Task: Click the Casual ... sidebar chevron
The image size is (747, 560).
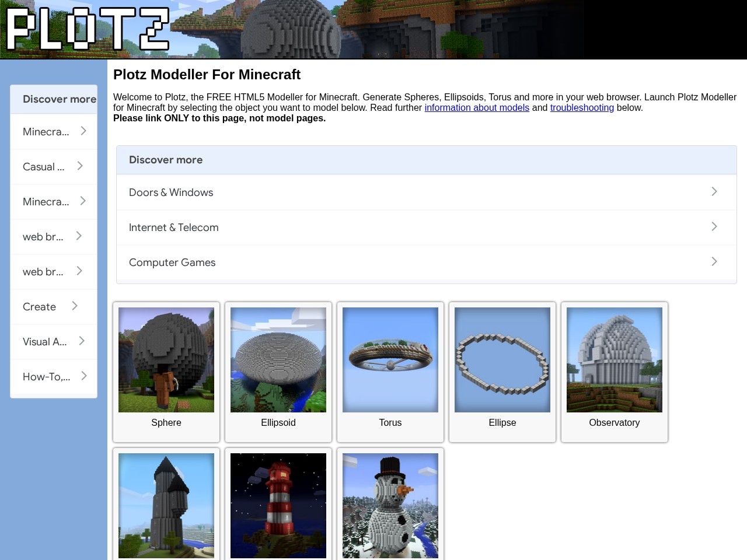Action: point(80,166)
